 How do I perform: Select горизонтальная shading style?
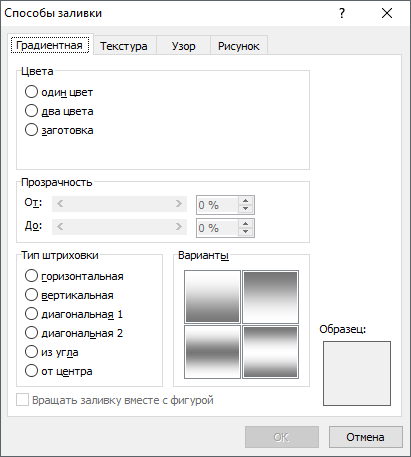(x=74, y=276)
